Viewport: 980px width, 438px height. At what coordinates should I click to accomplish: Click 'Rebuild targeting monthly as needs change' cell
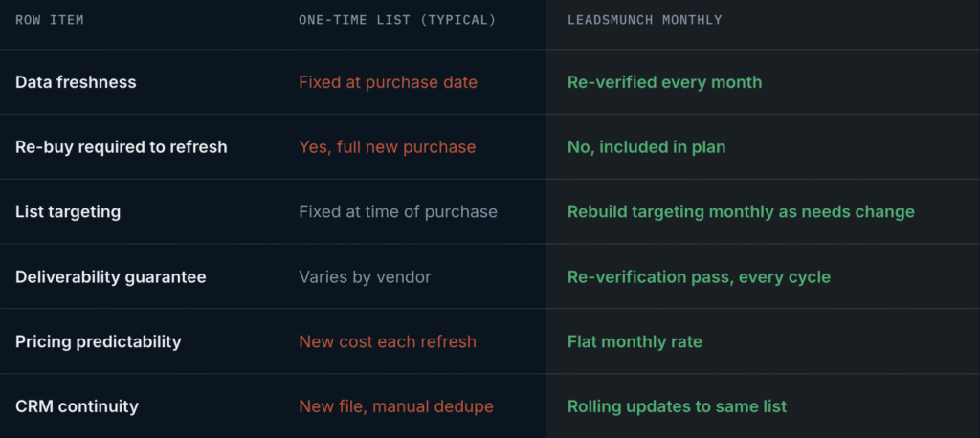741,211
